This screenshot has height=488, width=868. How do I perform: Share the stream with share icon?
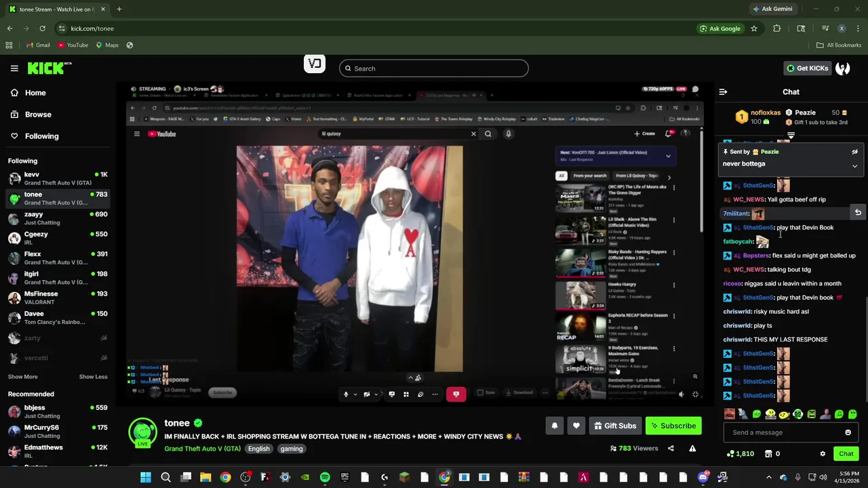coord(671,448)
